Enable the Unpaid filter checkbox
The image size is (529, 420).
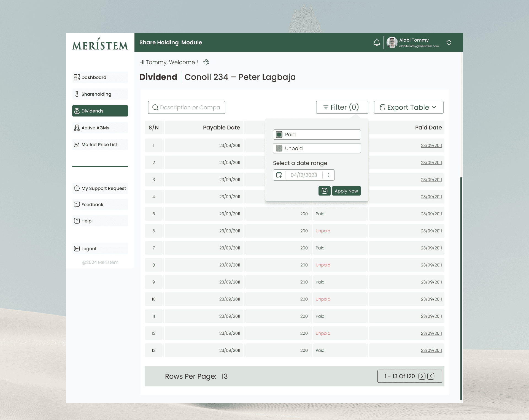279,148
